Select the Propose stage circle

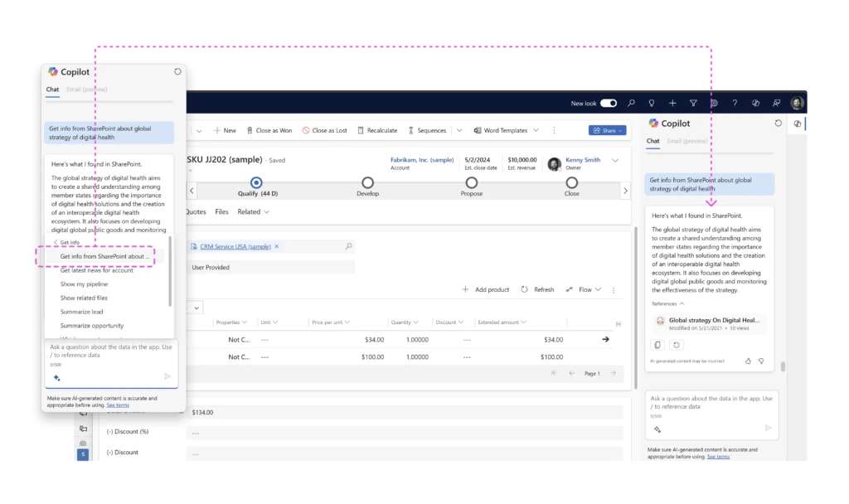(x=471, y=182)
